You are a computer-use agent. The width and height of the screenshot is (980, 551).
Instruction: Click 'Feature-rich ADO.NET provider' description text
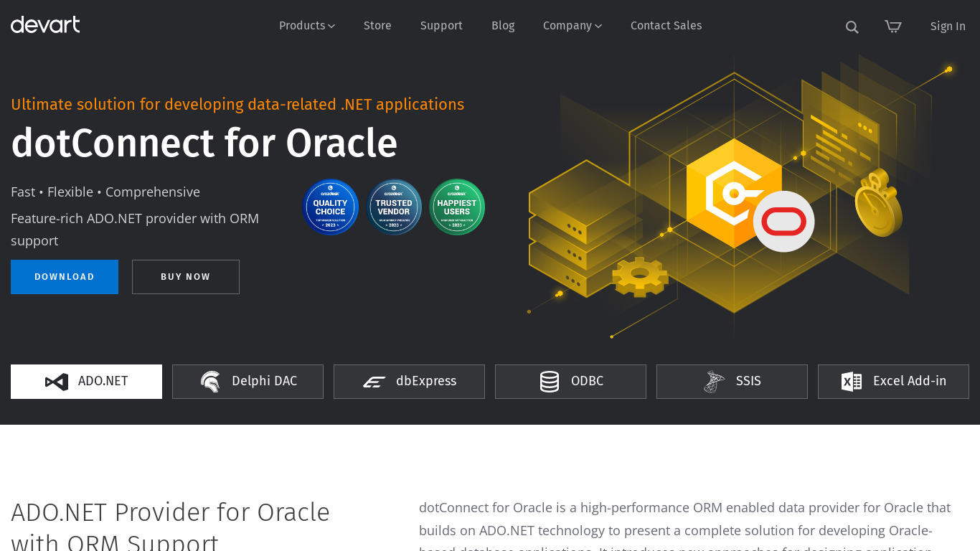135,230
